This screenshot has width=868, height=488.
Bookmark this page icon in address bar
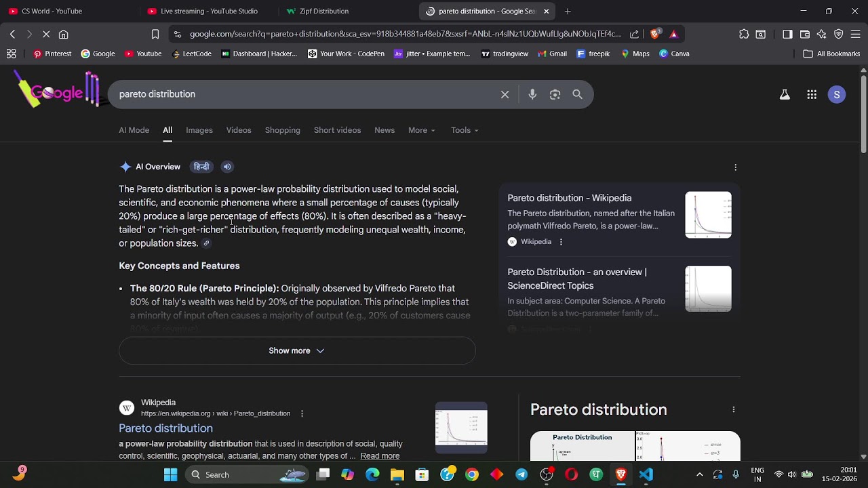155,34
